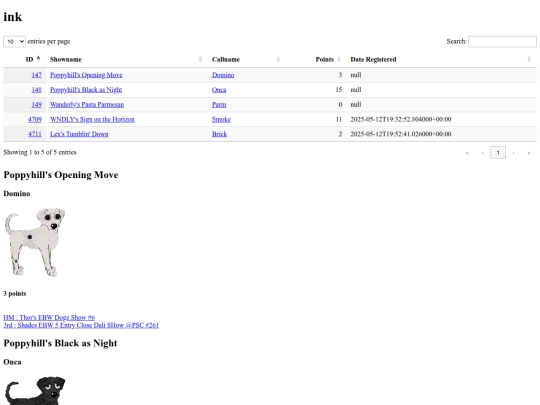Sort by Date Registered column
The height and width of the screenshot is (405, 540).
click(442, 59)
